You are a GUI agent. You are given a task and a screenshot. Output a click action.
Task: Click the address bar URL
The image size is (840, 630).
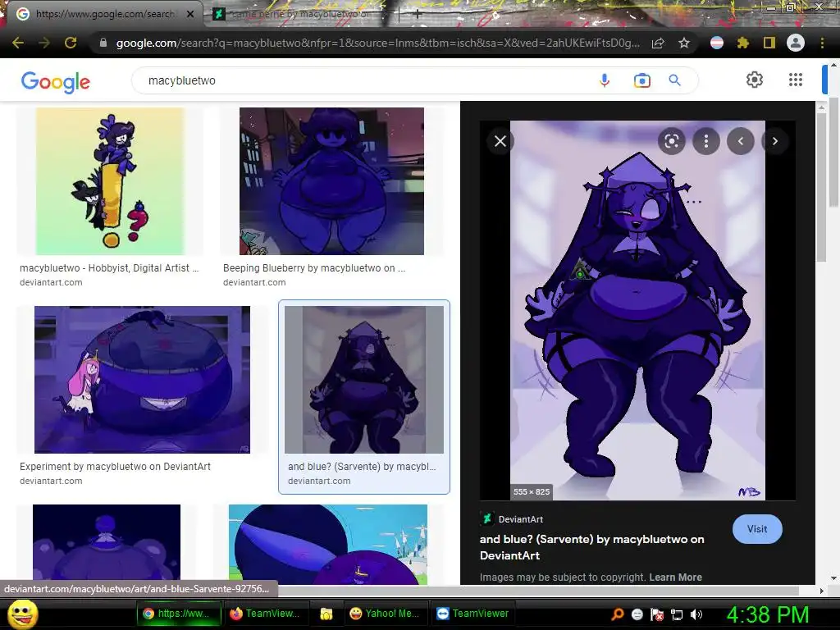(x=377, y=43)
